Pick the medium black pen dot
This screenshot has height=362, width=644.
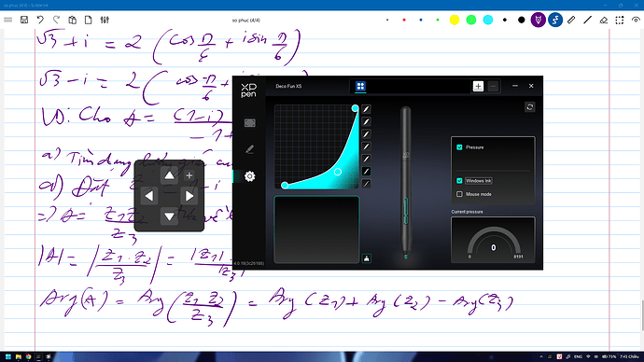click(505, 20)
